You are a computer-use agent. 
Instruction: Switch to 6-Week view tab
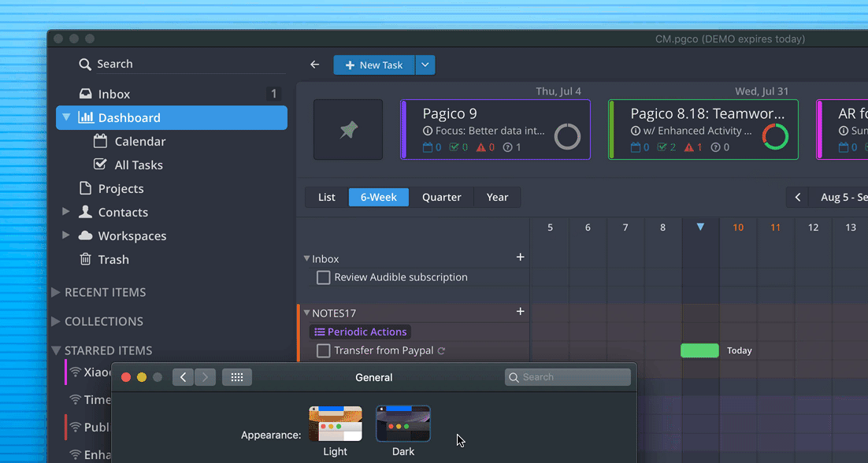[x=379, y=198]
